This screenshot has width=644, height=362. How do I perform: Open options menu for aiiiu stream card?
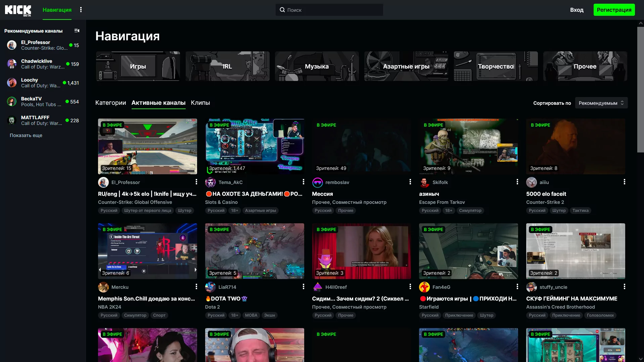[x=625, y=182]
